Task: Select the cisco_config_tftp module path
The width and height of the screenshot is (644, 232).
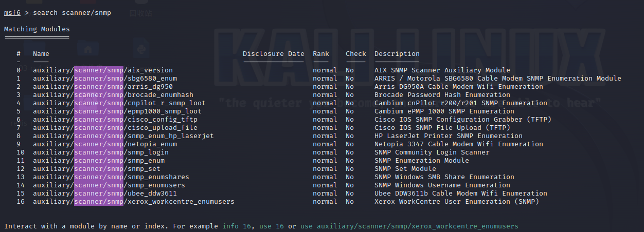Action: pos(115,120)
